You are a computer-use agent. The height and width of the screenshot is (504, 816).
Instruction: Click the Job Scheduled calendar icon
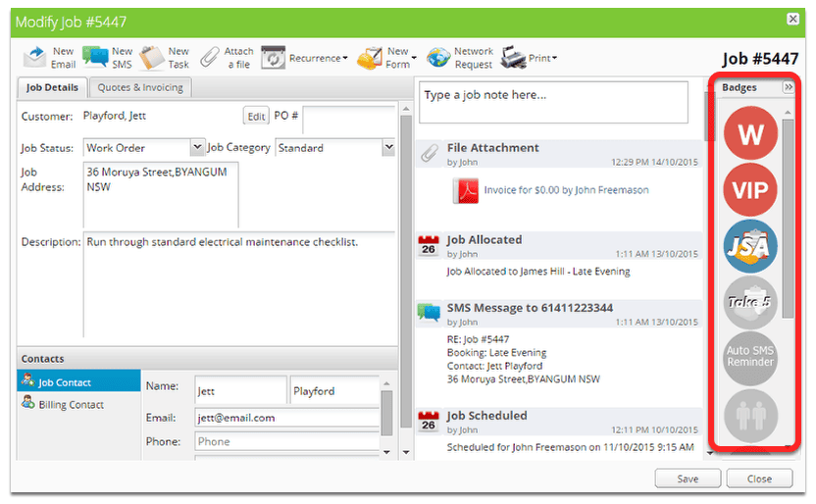pyautogui.click(x=429, y=422)
